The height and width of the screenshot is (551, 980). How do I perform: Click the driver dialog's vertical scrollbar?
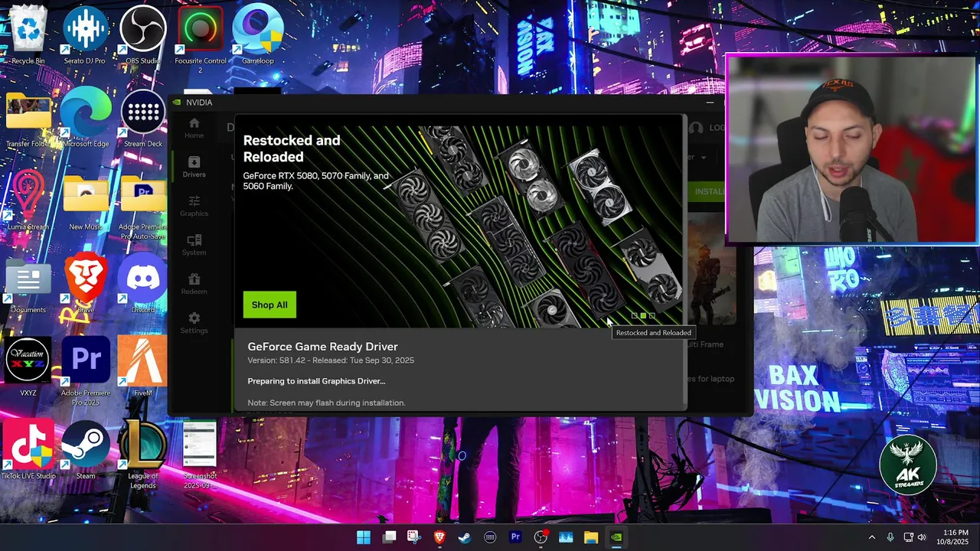click(x=684, y=260)
